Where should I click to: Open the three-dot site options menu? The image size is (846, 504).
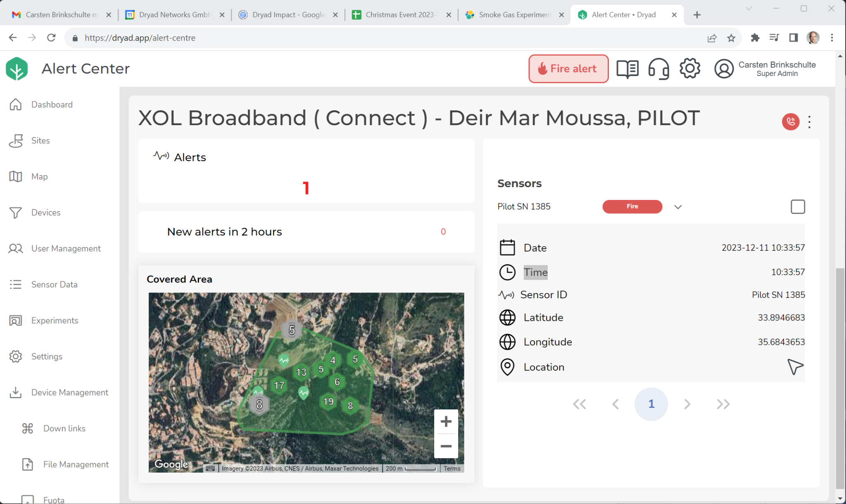pos(810,121)
